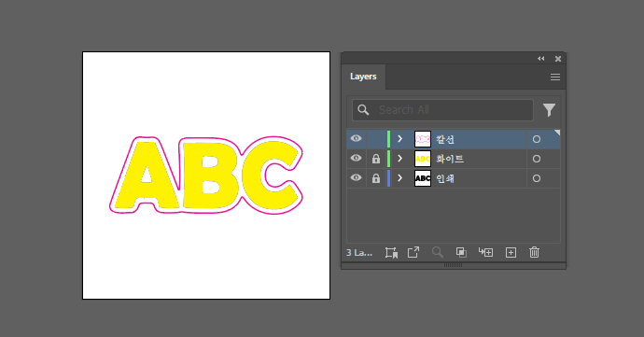Click the green color bar of 화이트 layer
This screenshot has width=644, height=337.
pos(388,159)
